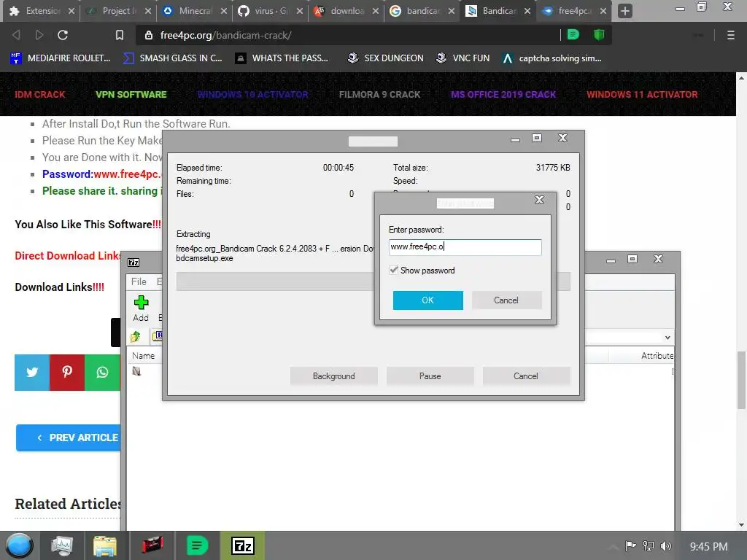The width and height of the screenshot is (747, 560).
Task: Open the system monitor taskbar icon
Action: (x=62, y=545)
